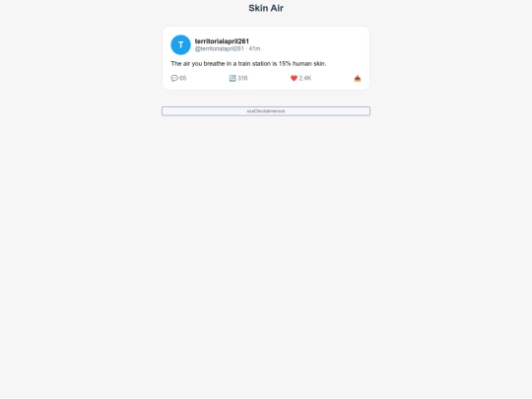The width and height of the screenshot is (532, 399).
Task: Click the word Skin in the heading
Action: [x=258, y=8]
